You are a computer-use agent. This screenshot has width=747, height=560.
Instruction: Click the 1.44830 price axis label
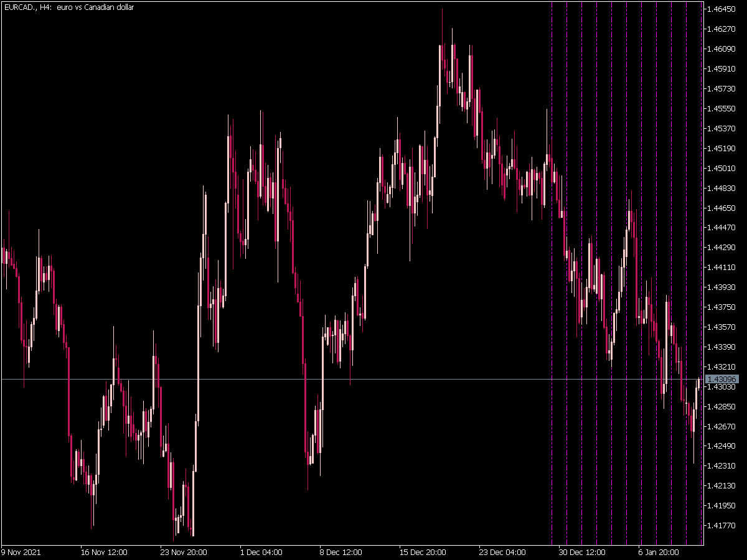722,188
